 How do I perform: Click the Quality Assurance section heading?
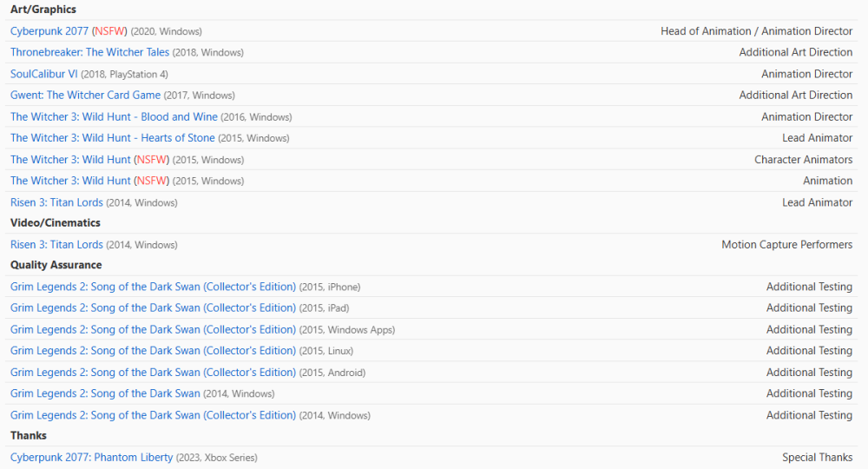pyautogui.click(x=56, y=265)
